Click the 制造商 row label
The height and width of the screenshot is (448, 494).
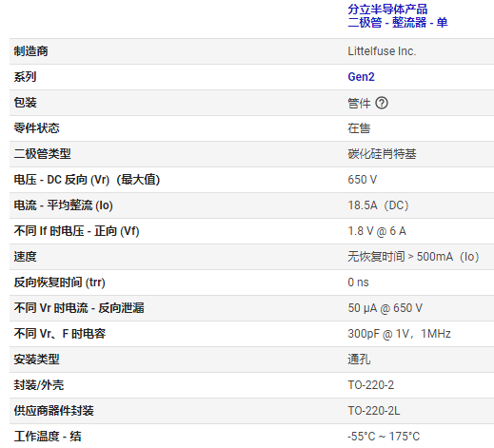pyautogui.click(x=30, y=51)
